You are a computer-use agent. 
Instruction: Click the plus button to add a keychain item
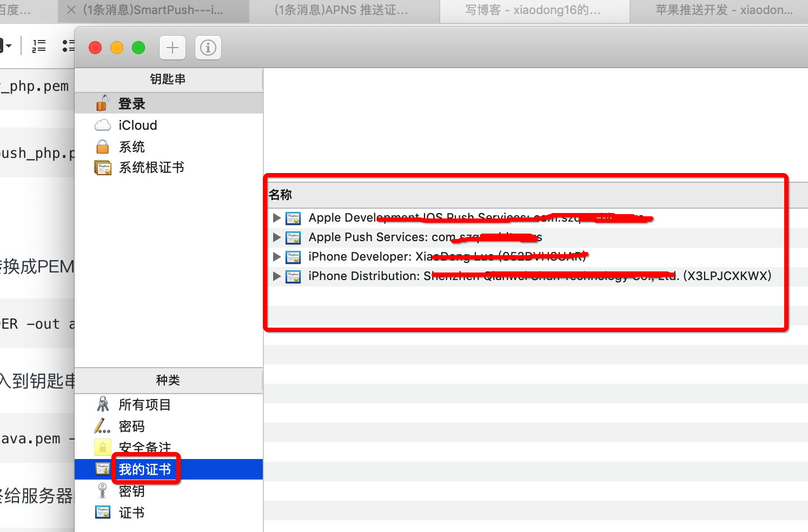tap(173, 48)
